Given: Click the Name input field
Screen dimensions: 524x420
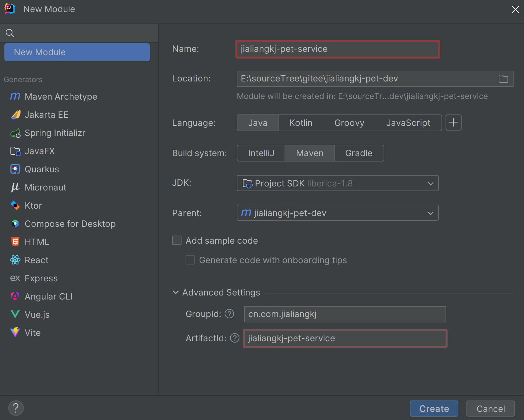Looking at the screenshot, I should 338,49.
